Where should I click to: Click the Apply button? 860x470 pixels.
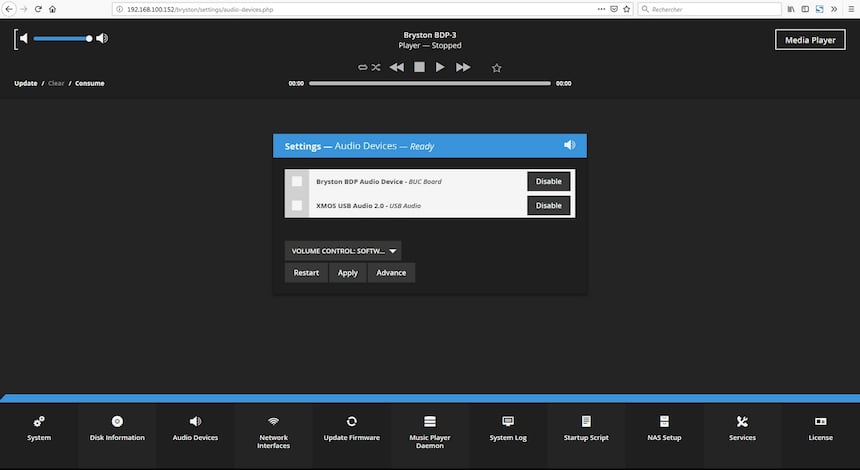tap(348, 273)
